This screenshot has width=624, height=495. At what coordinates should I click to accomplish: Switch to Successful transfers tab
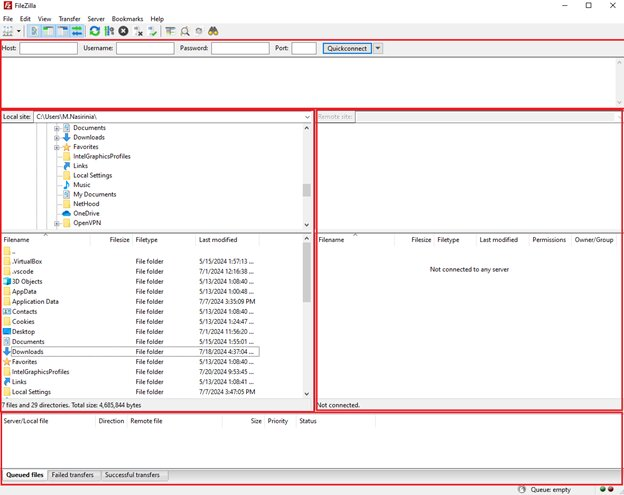(x=132, y=475)
